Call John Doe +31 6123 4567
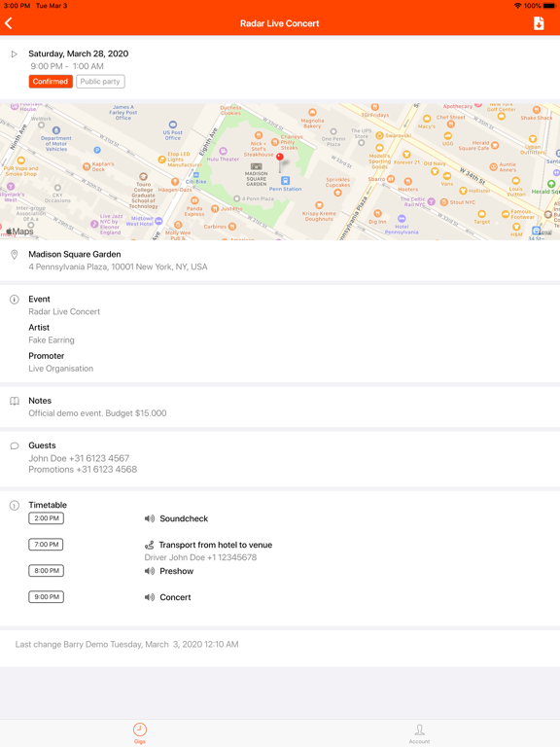Screen dimensions: 560x747 (x=79, y=458)
